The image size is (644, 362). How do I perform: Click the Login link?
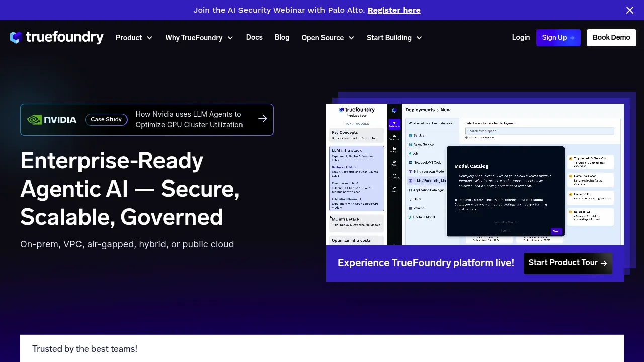(521, 37)
